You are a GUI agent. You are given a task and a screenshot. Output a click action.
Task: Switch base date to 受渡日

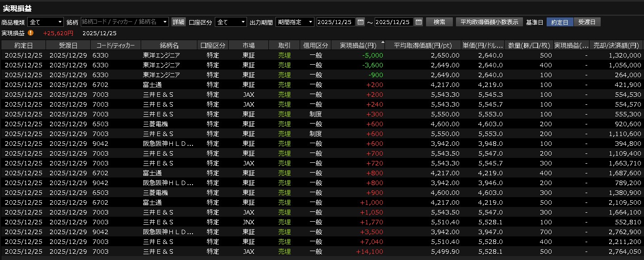tap(587, 22)
